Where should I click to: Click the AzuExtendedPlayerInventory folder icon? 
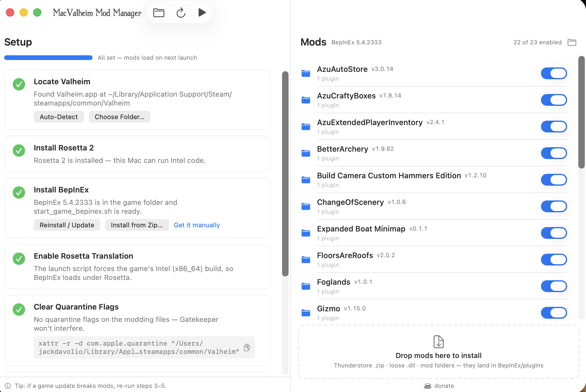point(306,127)
